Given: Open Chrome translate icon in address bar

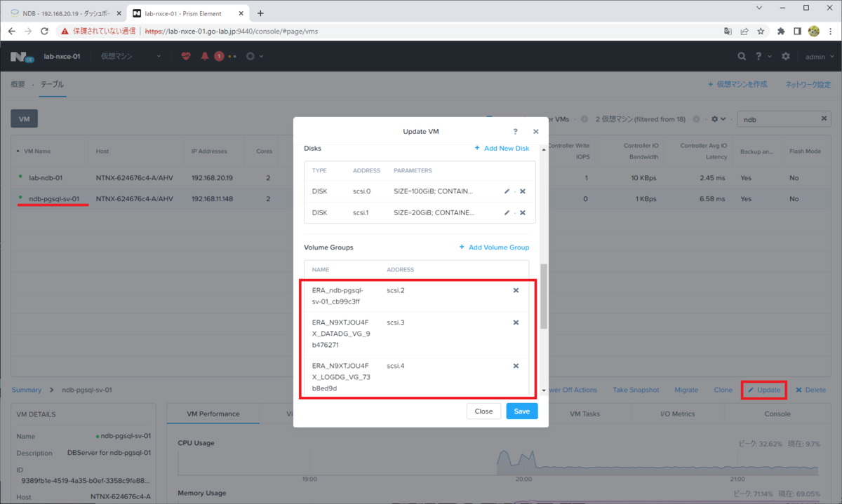Looking at the screenshot, I should [x=728, y=31].
